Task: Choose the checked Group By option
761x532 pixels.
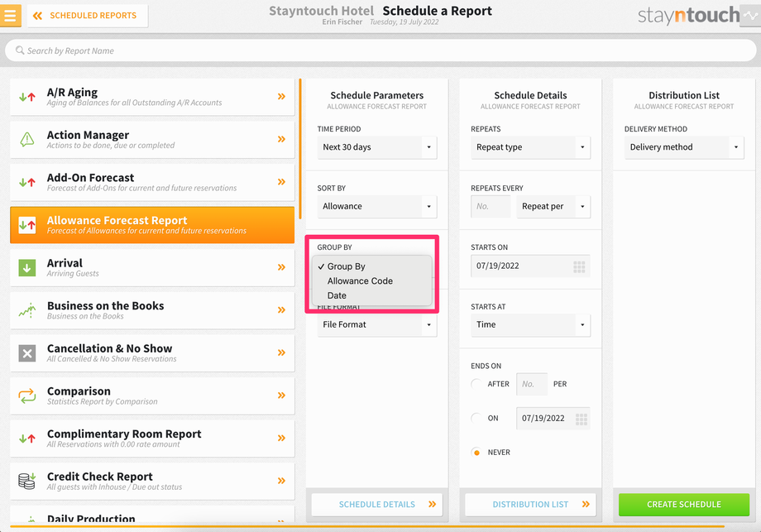Action: [372, 266]
